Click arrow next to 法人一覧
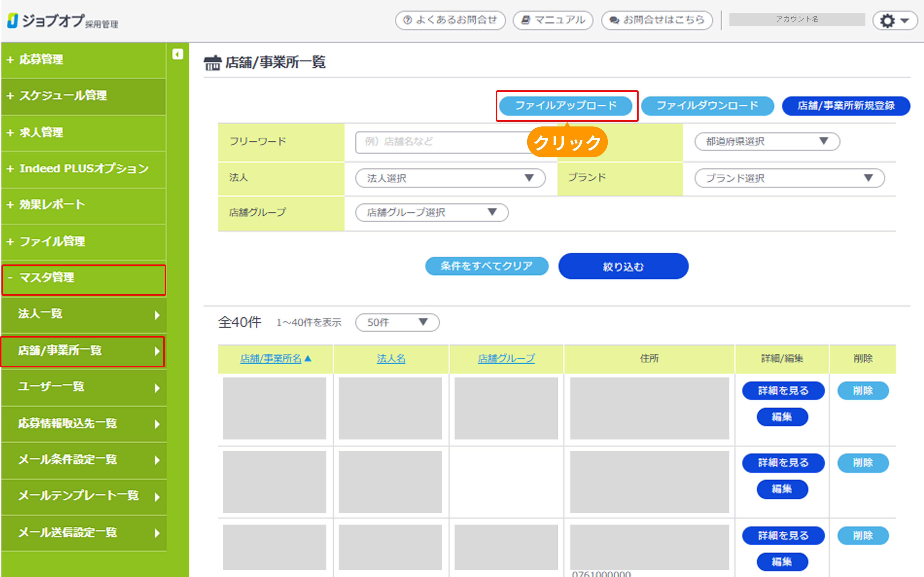The image size is (924, 577). [x=157, y=315]
